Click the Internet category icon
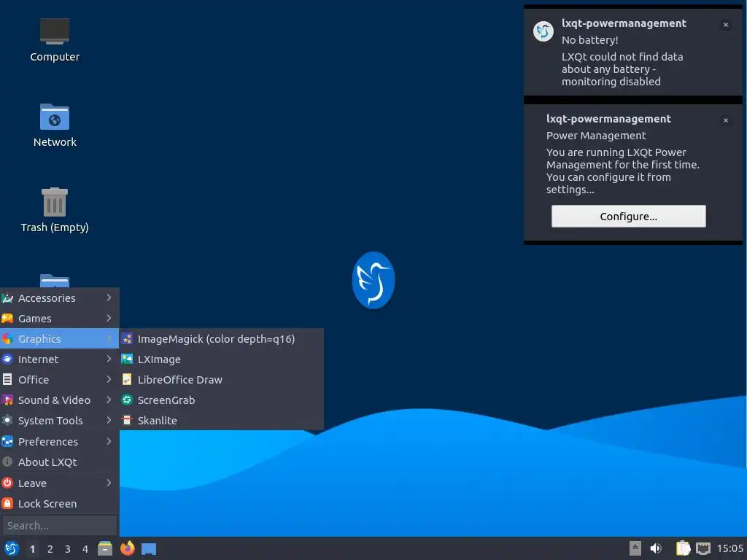Image resolution: width=747 pixels, height=560 pixels. (7, 359)
